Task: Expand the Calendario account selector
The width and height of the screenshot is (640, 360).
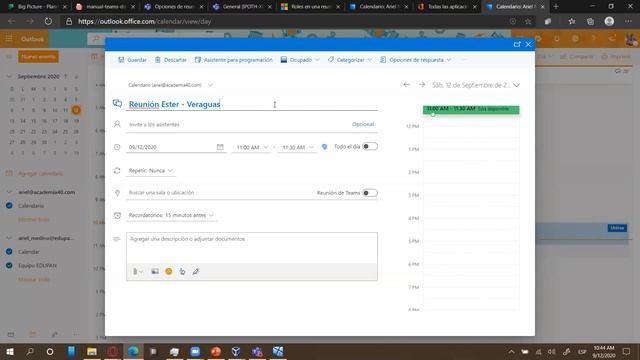Action: click(x=170, y=85)
